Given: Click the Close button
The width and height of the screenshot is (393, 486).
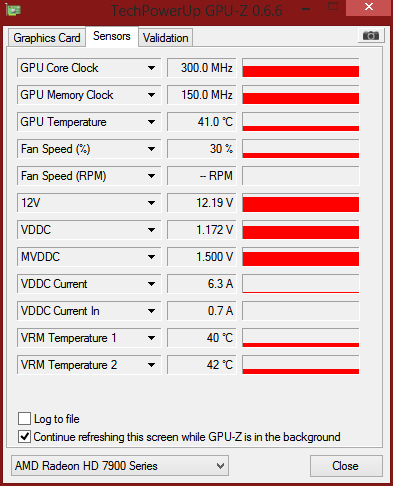Looking at the screenshot, I should click(x=346, y=466).
